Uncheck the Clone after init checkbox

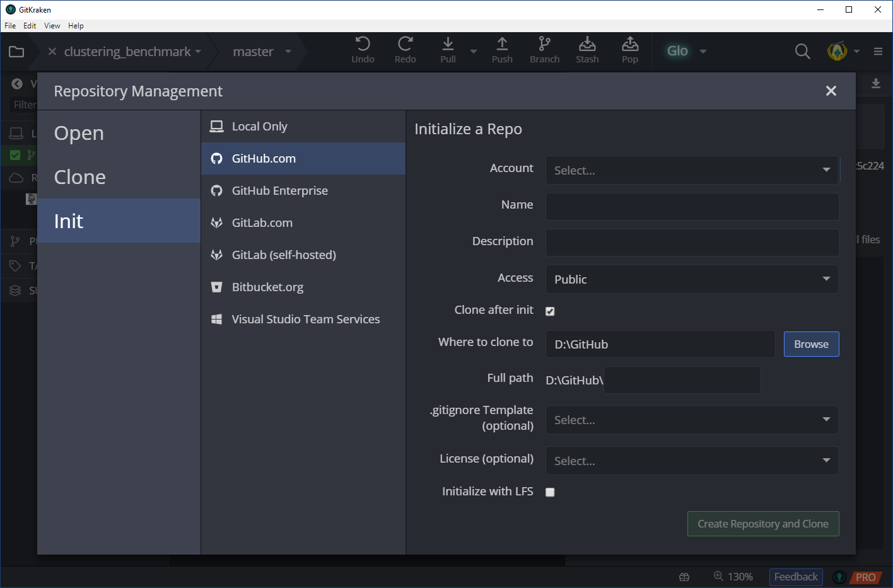pos(550,311)
